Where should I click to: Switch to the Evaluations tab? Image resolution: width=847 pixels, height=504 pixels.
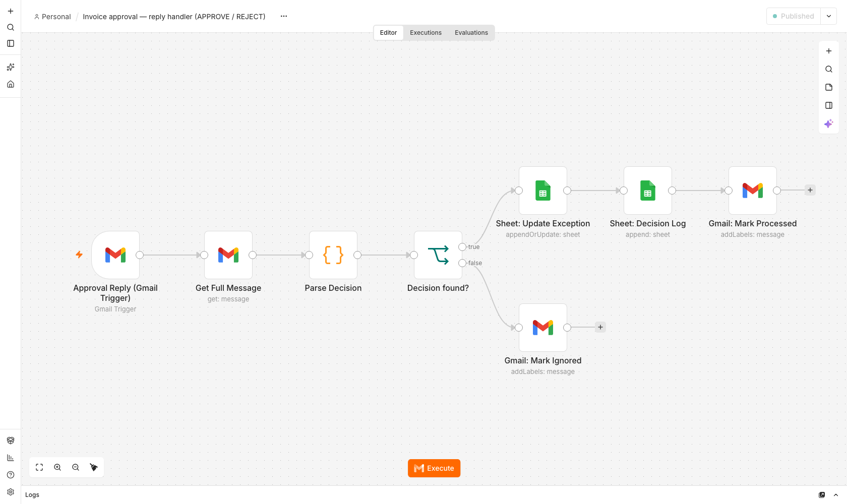pos(471,33)
